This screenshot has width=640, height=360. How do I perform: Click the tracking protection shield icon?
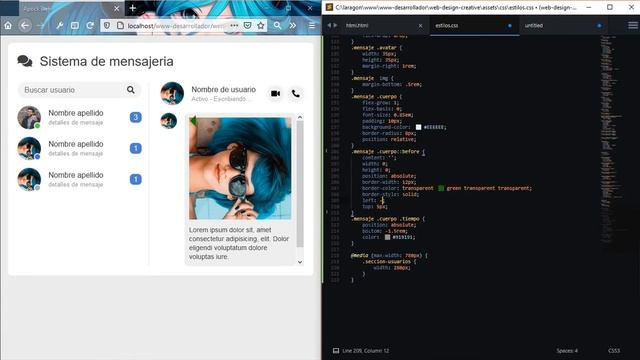tap(107, 25)
